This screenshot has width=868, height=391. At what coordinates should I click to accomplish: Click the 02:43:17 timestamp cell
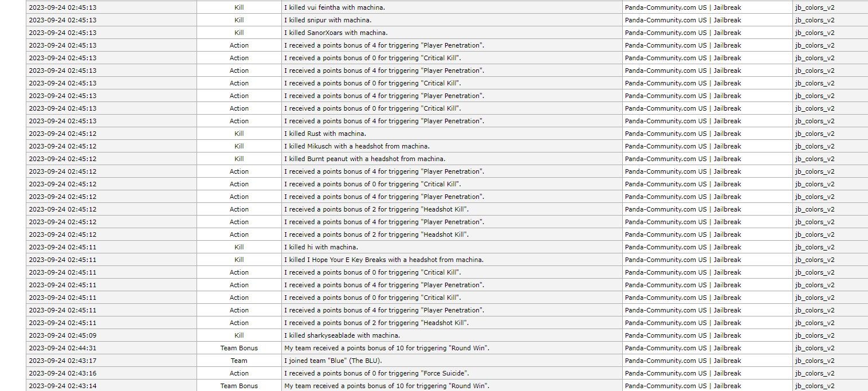[x=63, y=361]
